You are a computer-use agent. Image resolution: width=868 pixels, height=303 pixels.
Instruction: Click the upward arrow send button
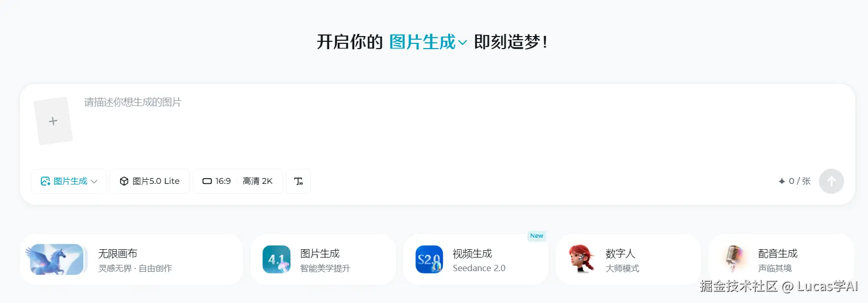tap(831, 181)
